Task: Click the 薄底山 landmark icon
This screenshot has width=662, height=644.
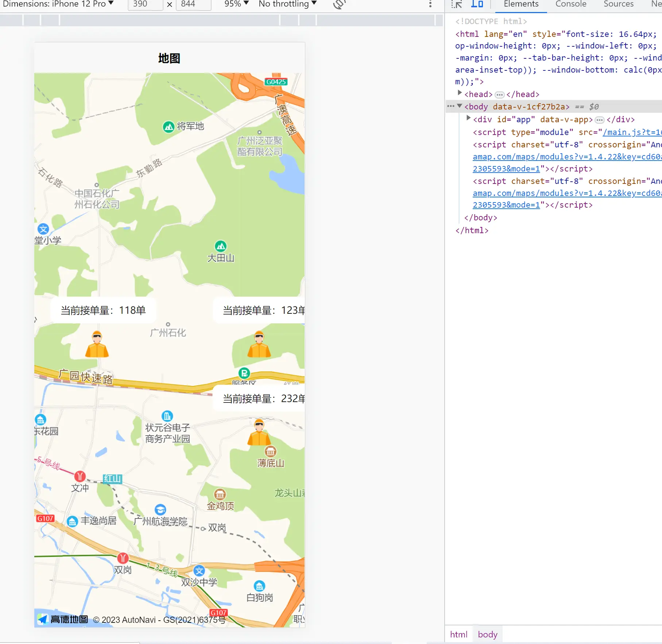Action: 270,452
